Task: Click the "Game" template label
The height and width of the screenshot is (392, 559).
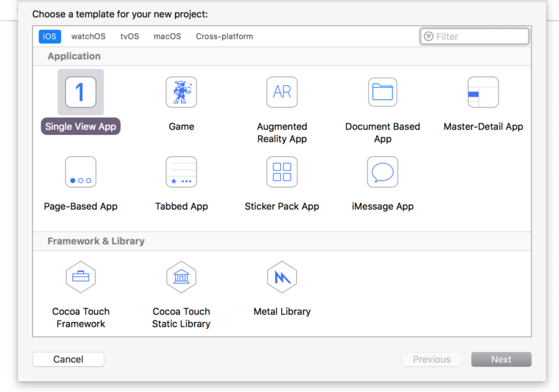Action: (181, 127)
